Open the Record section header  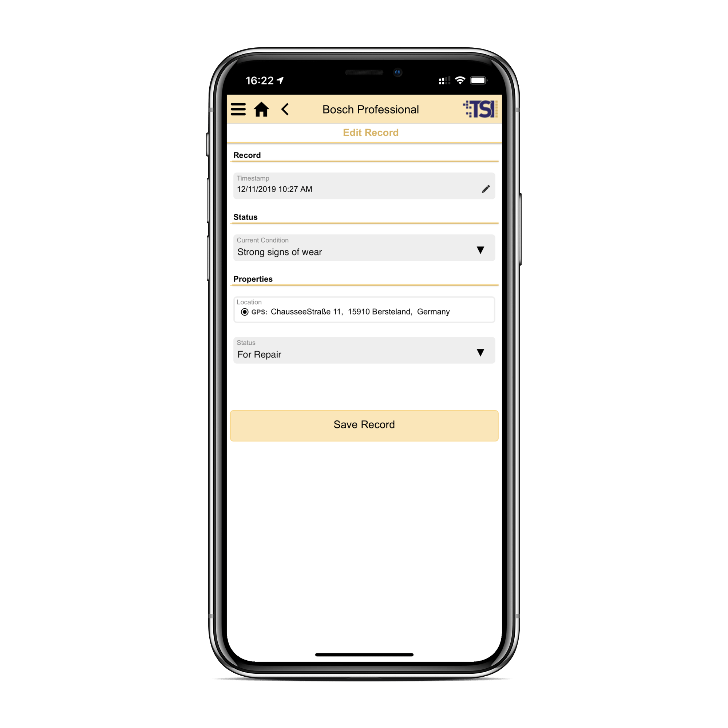pos(247,155)
